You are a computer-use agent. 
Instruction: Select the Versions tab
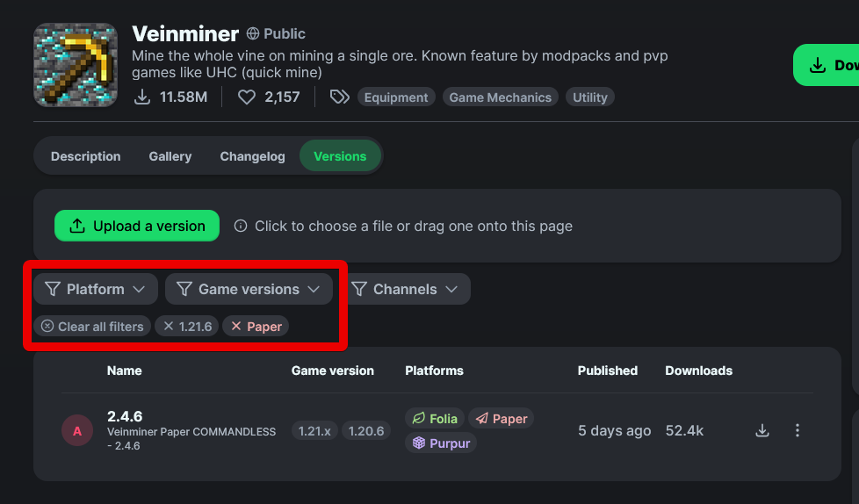[x=340, y=156]
